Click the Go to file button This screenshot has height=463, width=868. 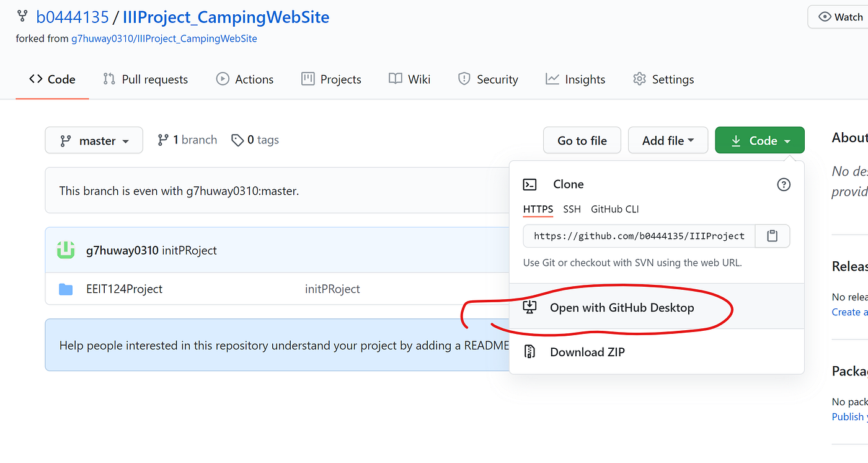582,140
